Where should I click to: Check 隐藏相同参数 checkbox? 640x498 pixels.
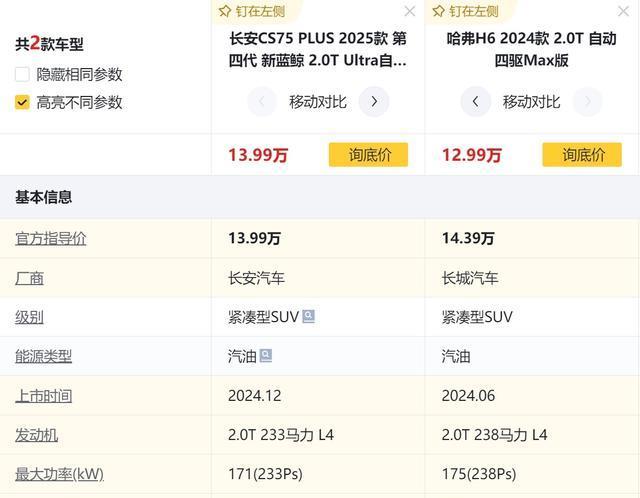coord(22,74)
